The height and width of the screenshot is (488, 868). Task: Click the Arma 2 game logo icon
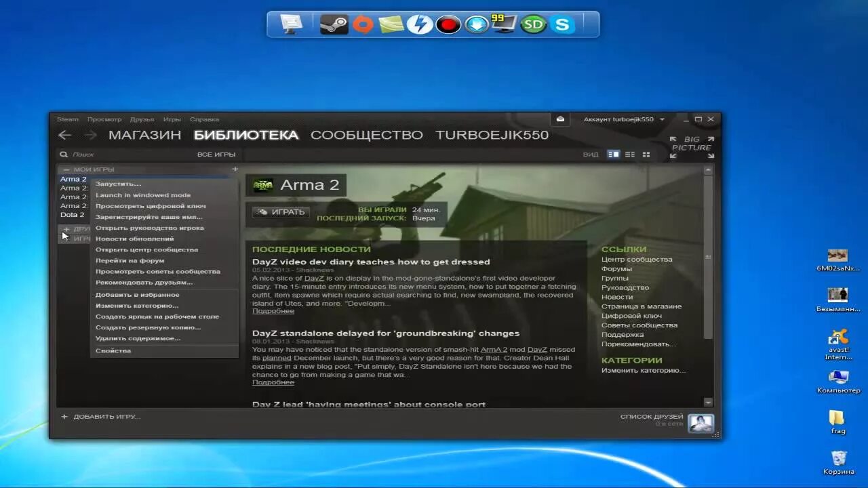[263, 185]
